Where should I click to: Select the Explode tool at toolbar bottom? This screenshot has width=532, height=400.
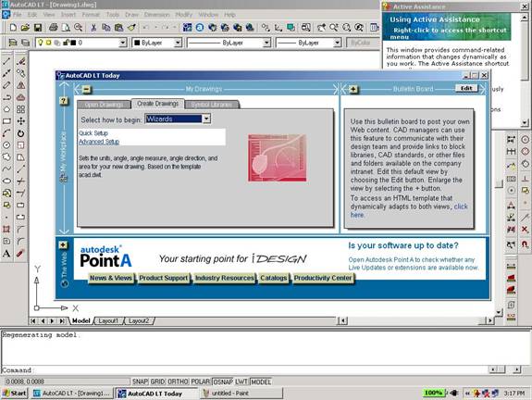(20, 254)
